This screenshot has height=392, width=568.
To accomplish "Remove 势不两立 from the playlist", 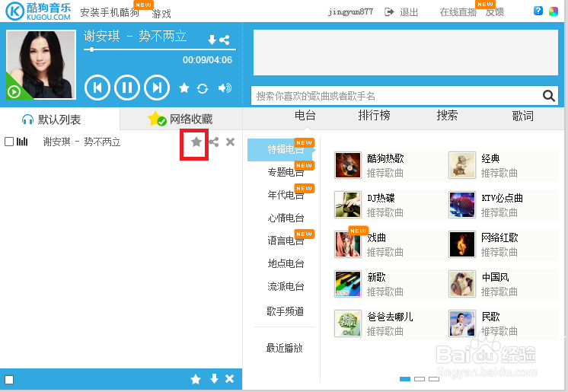I will tap(230, 142).
